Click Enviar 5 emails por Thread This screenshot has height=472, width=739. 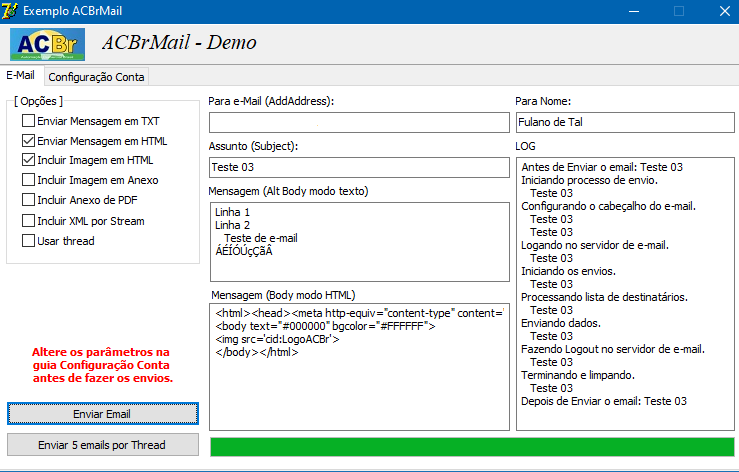click(x=103, y=445)
